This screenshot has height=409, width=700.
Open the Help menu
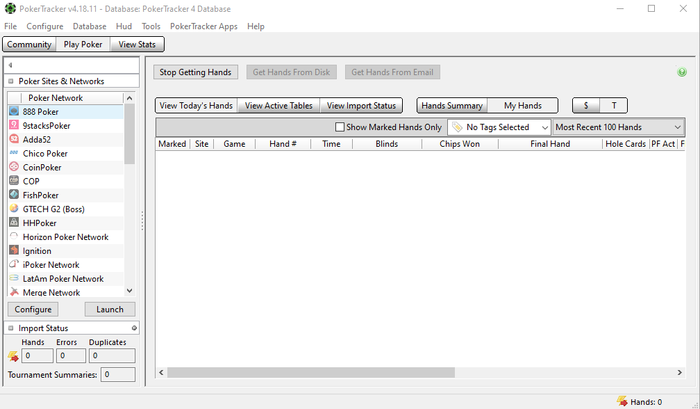[x=256, y=26]
